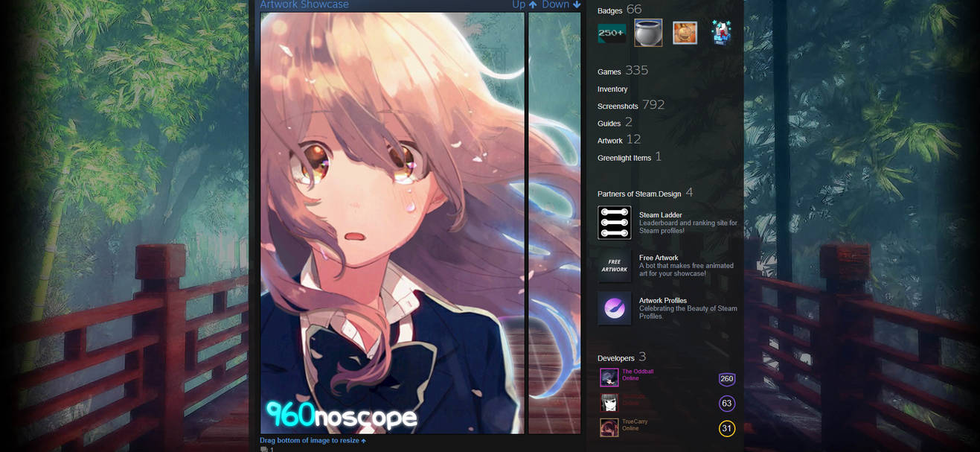Click the Steam Ladder description text

pyautogui.click(x=688, y=226)
